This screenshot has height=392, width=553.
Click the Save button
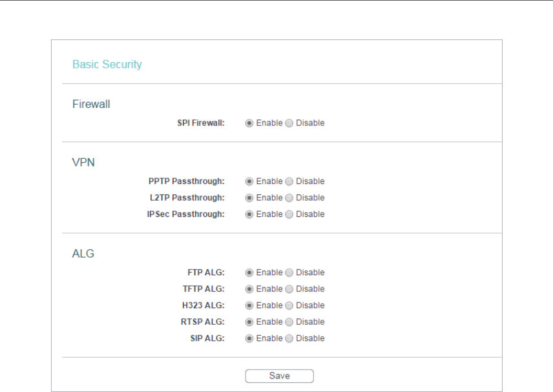point(279,376)
